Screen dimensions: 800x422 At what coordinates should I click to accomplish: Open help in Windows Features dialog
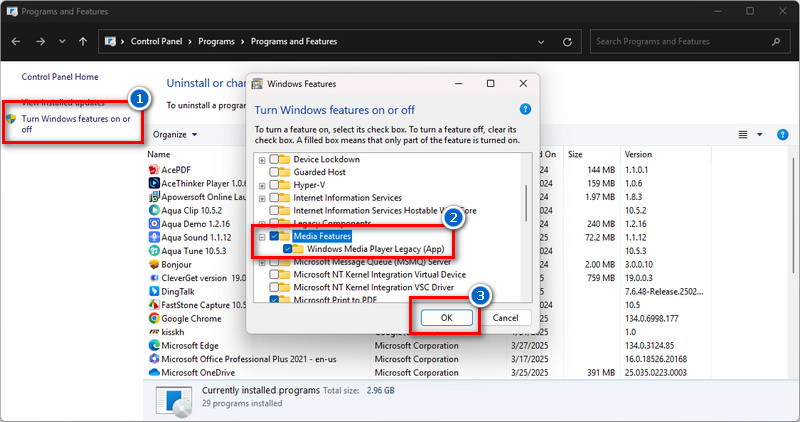tap(525, 109)
